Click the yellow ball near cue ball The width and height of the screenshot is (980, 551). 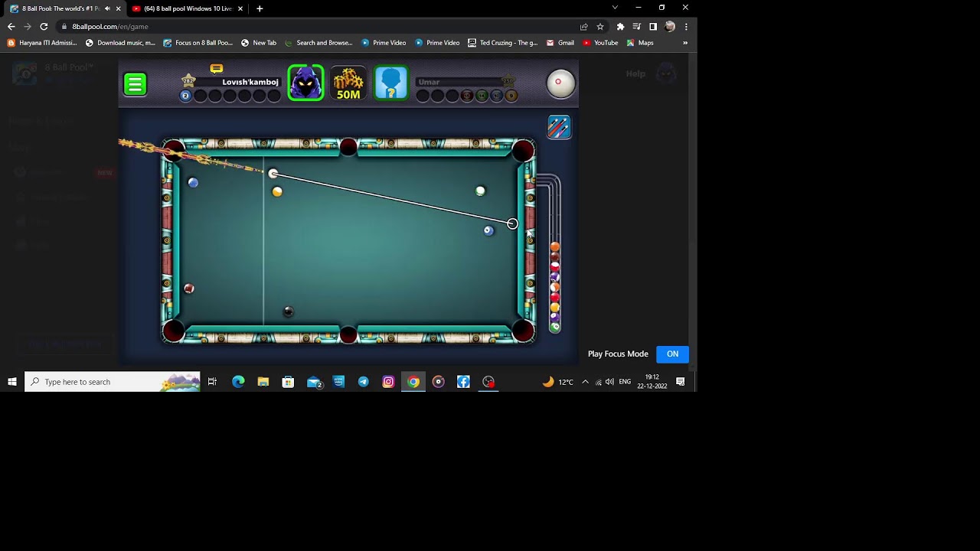point(277,191)
